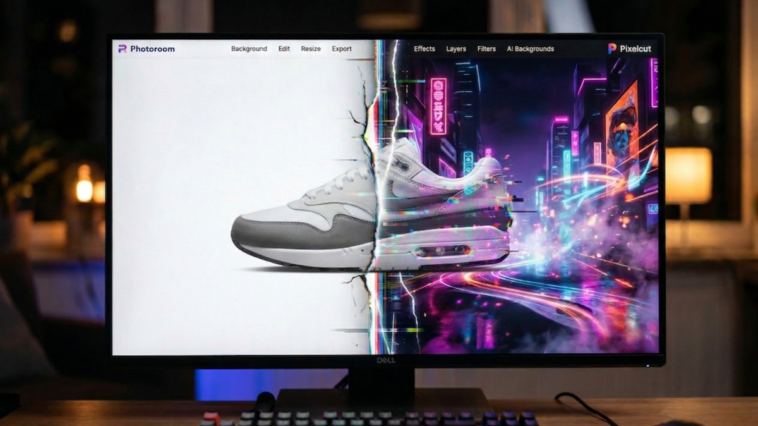Click the orange billboard with the masked face
Viewport: 758px width, 426px height.
point(620,125)
